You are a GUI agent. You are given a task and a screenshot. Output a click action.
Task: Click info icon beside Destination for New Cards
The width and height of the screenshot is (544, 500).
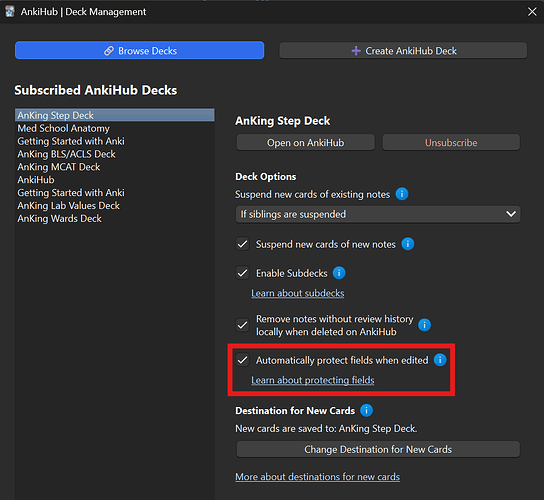pos(366,410)
